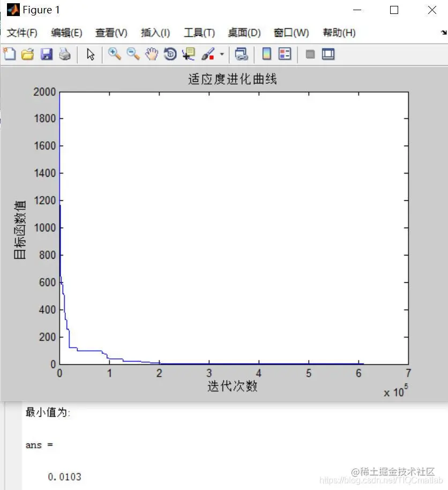Print the figure with the printer icon
Image resolution: width=448 pixels, height=490 pixels.
tap(65, 55)
